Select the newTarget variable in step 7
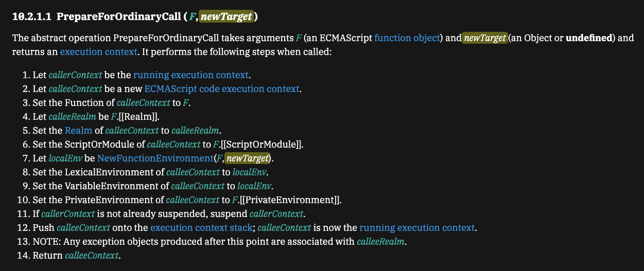Screen dimensions: 644x271 pyautogui.click(x=248, y=158)
